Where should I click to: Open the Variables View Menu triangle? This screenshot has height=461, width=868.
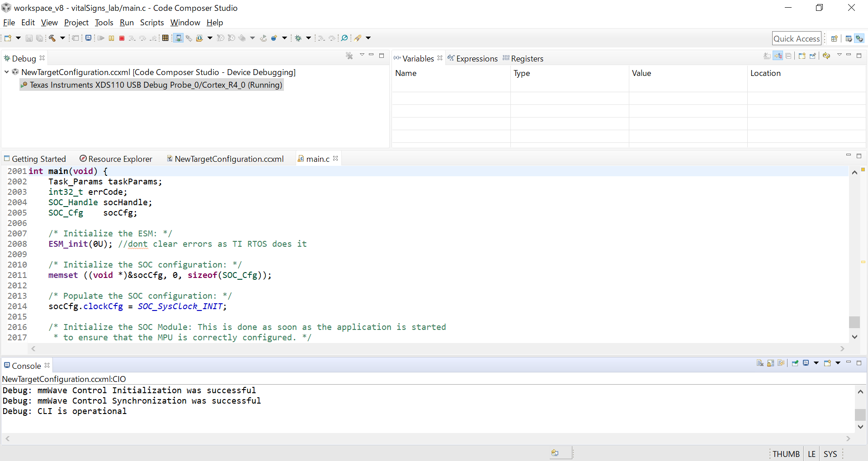tap(839, 55)
